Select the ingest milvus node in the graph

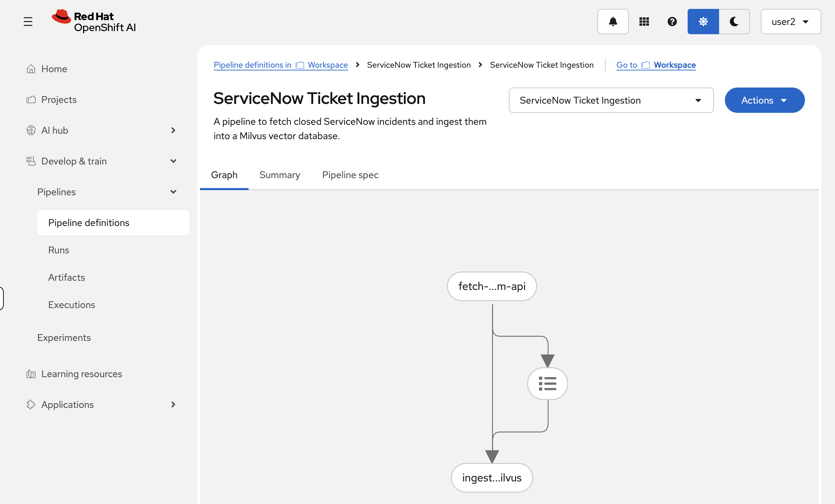tap(491, 478)
